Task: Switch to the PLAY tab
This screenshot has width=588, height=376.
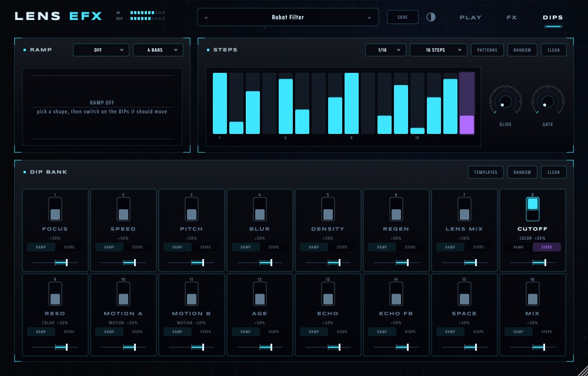Action: coord(470,18)
